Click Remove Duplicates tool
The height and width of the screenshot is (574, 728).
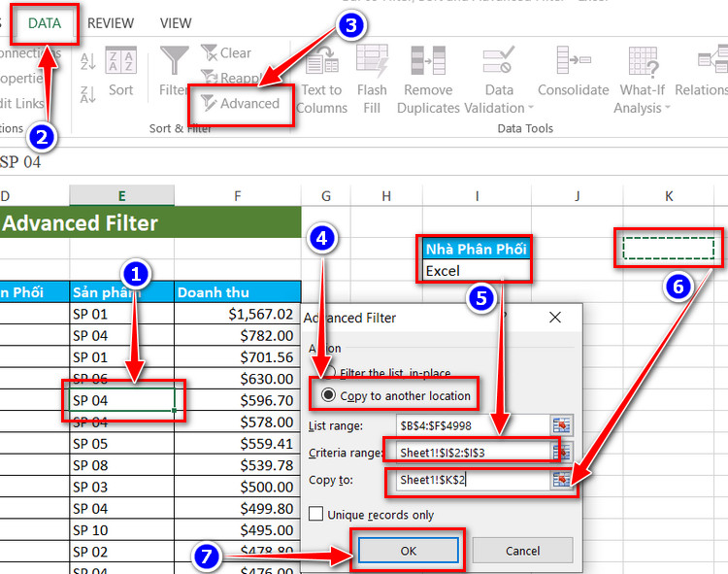[428, 80]
